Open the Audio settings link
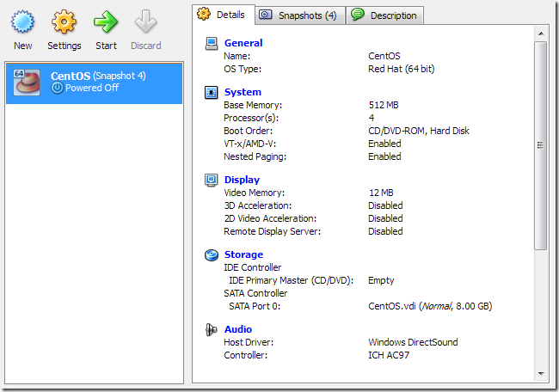This screenshot has height=392, width=559. [237, 329]
